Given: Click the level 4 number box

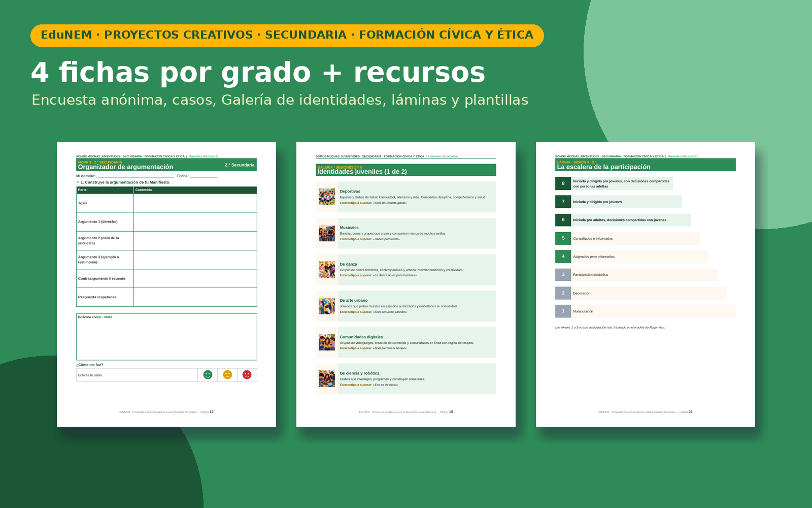Looking at the screenshot, I should tap(563, 257).
